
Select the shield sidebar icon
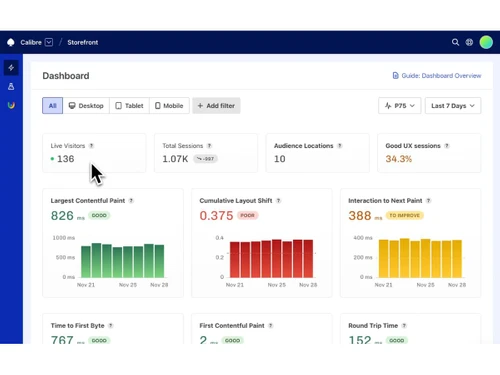(11, 105)
